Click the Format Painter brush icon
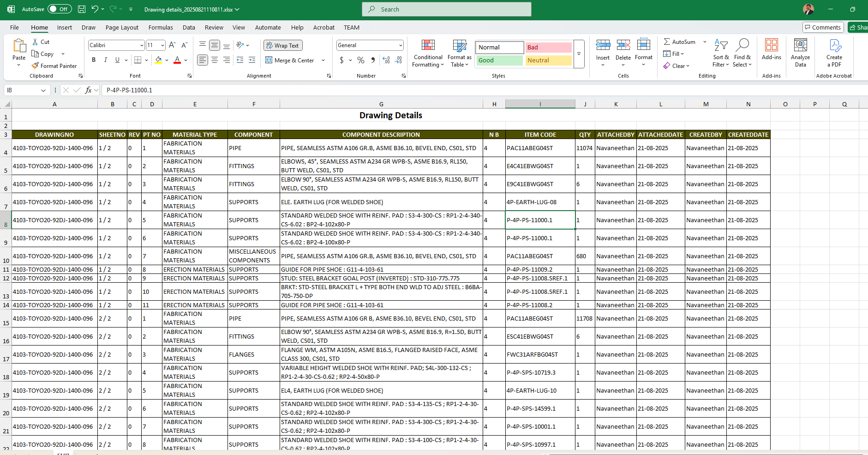868x455 pixels. 35,66
